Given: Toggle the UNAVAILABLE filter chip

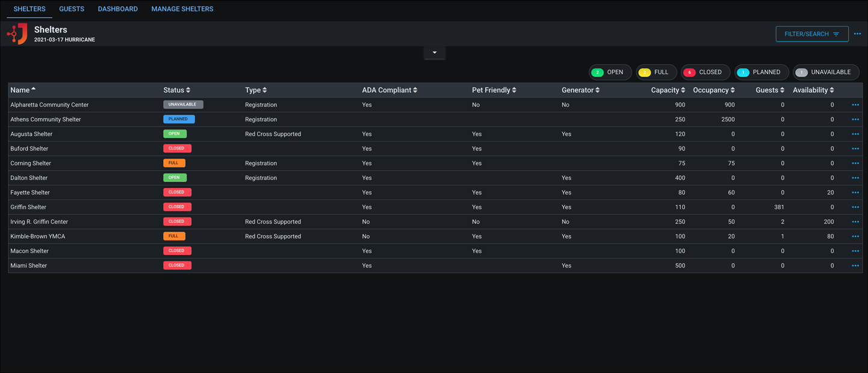Looking at the screenshot, I should 826,72.
